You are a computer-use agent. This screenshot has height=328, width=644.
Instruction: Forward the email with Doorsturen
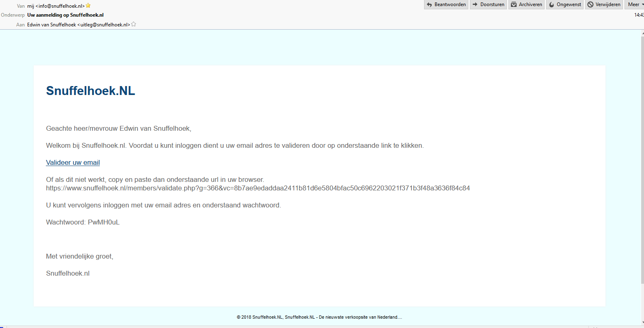tap(488, 4)
